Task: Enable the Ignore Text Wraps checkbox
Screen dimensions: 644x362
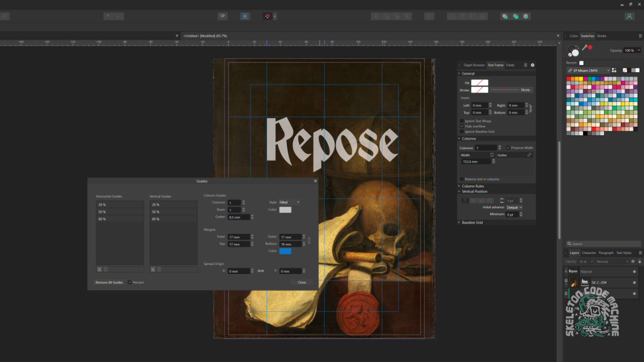Action: click(x=462, y=121)
